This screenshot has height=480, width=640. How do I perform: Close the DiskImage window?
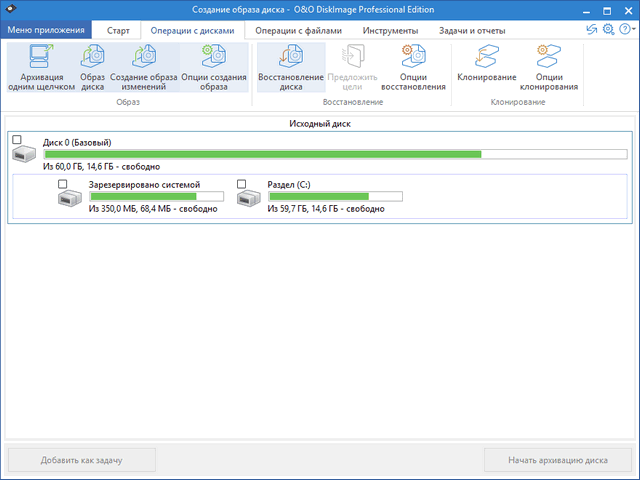[x=628, y=10]
